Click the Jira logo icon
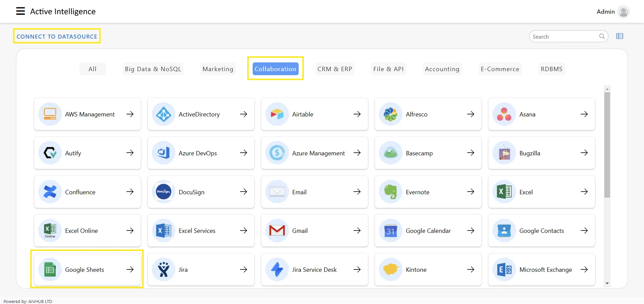The image size is (644, 304). 164,269
